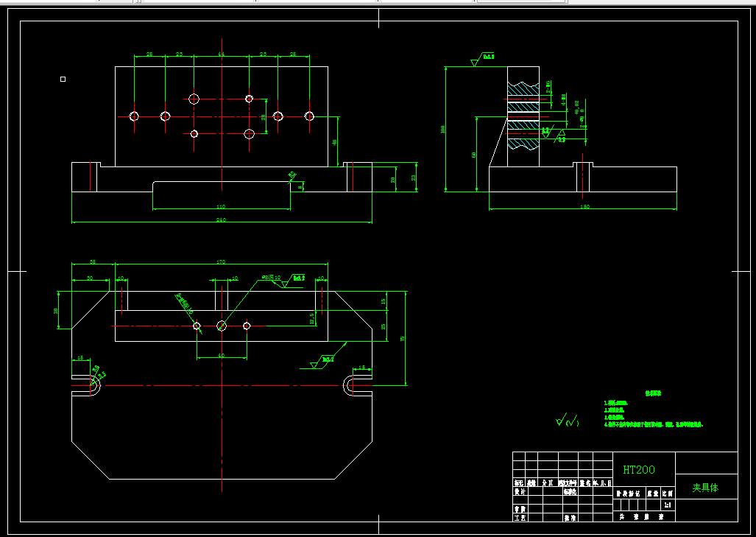This screenshot has height=537, width=756.
Task: Pick the 12.5 dimension in plan view
Action: [311, 317]
